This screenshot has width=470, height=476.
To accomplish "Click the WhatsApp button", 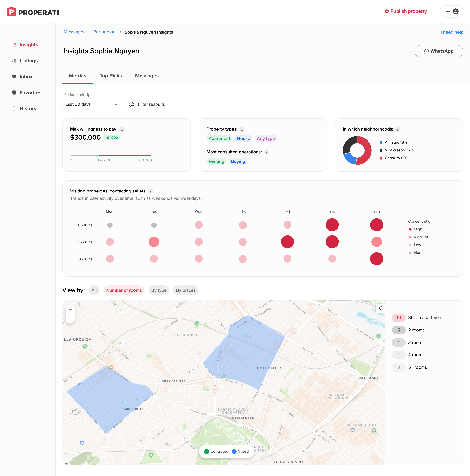I will tap(439, 51).
